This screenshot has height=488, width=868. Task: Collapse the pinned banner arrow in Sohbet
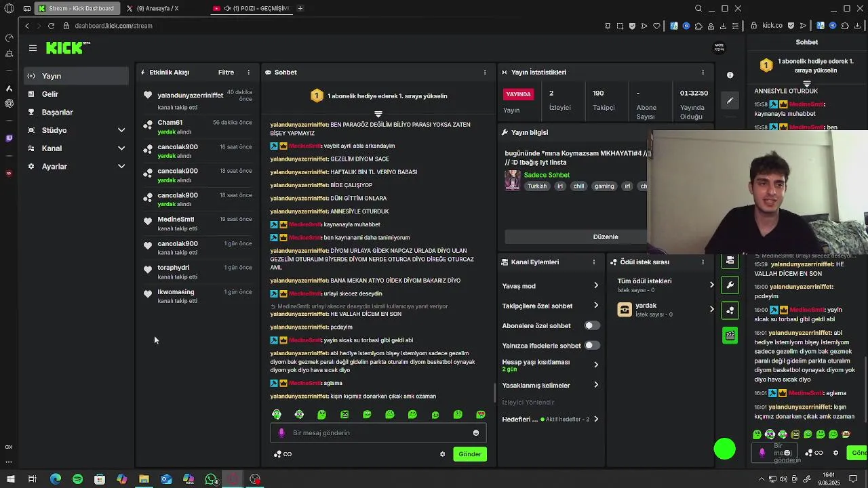(x=378, y=114)
